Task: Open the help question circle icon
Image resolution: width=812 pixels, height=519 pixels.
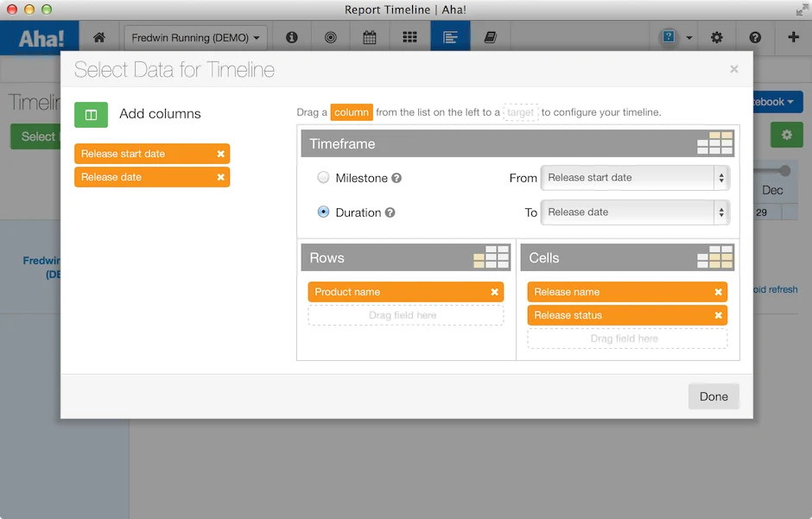Action: pyautogui.click(x=755, y=37)
